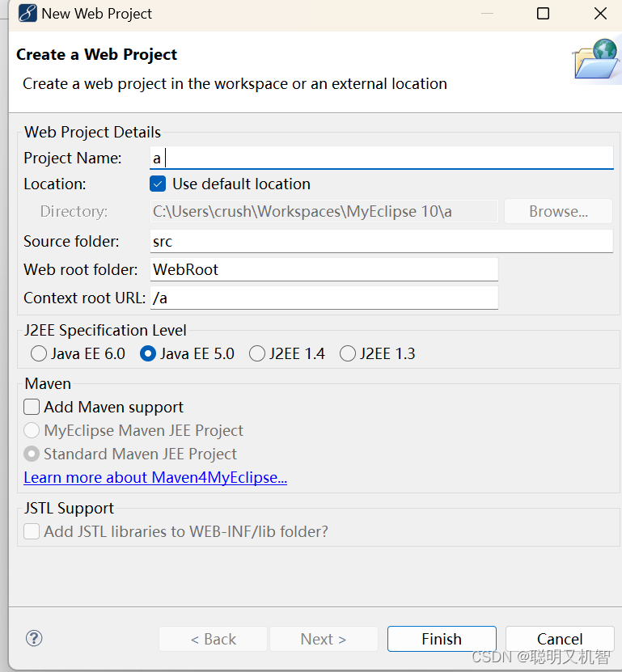The height and width of the screenshot is (672, 622).
Task: Edit the Context root URL field
Action: [324, 298]
